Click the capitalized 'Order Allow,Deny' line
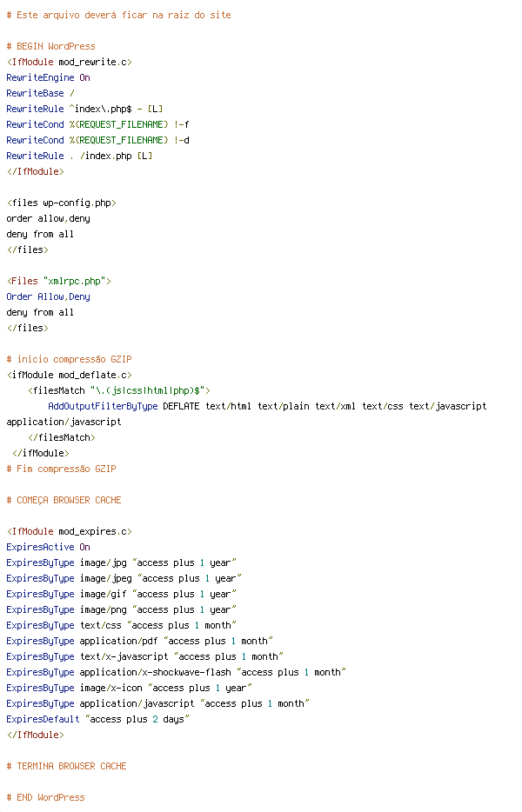This screenshot has width=522, height=812. tap(48, 296)
